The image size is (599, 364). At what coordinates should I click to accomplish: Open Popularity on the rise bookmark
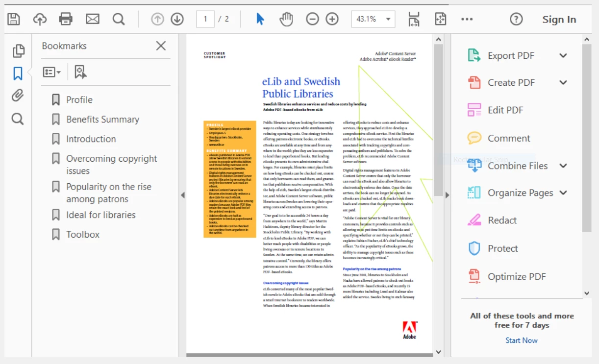click(109, 193)
